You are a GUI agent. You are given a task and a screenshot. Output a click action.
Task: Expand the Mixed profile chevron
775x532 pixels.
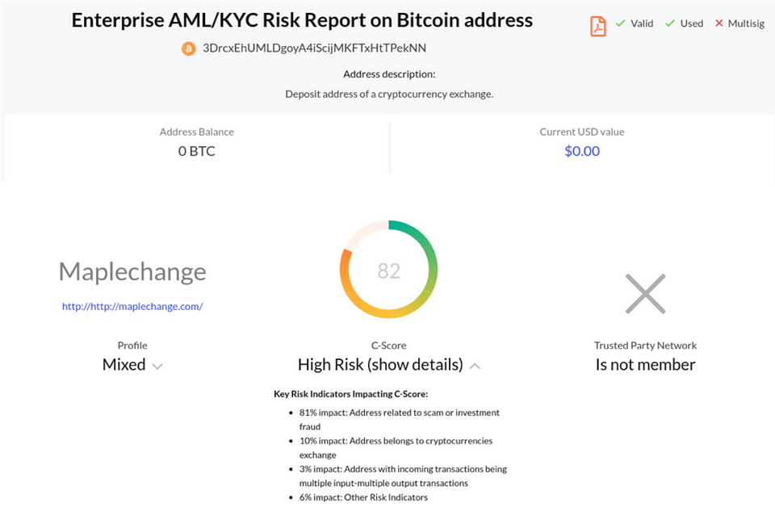coord(157,367)
